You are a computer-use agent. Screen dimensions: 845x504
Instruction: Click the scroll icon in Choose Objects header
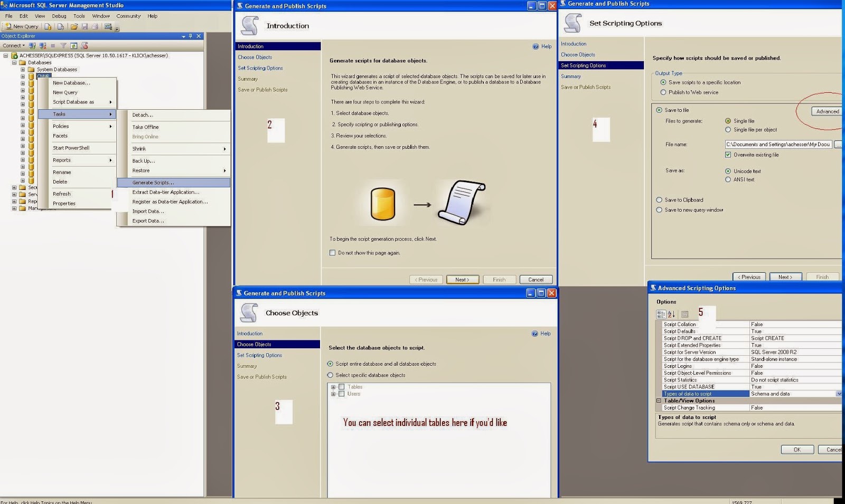pyautogui.click(x=249, y=312)
